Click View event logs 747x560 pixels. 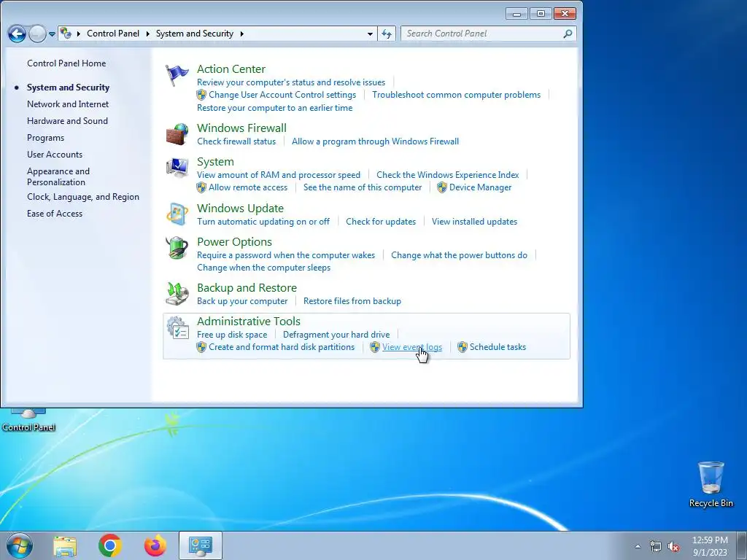412,347
